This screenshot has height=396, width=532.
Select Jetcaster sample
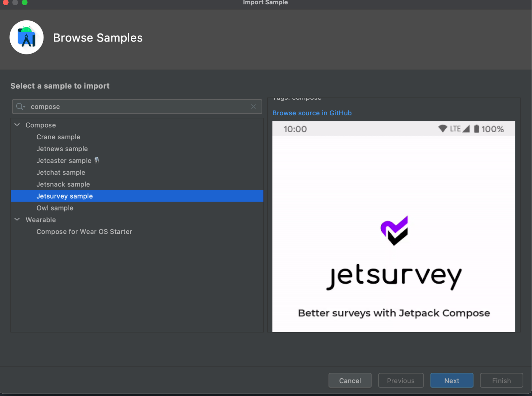[x=64, y=161]
